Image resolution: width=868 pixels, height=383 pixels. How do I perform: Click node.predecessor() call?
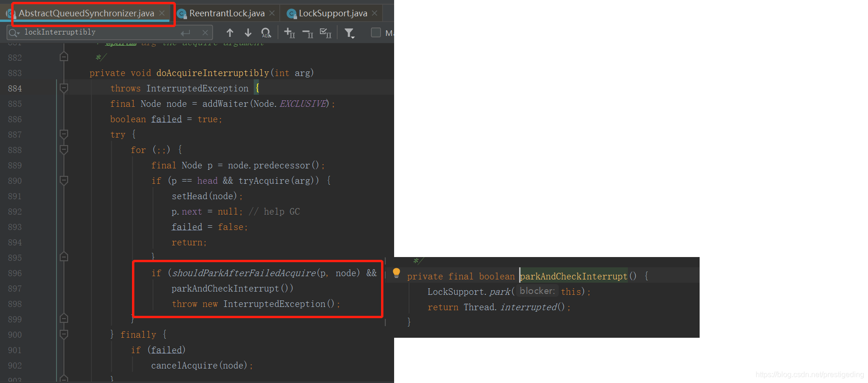(x=273, y=165)
